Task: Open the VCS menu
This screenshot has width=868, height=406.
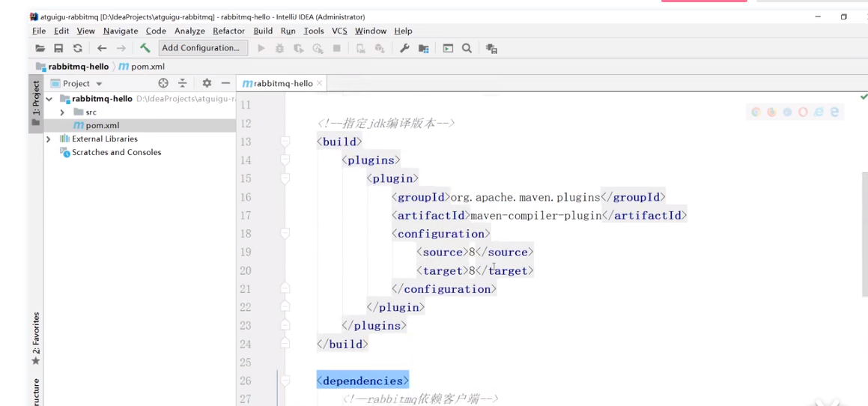Action: click(x=339, y=31)
